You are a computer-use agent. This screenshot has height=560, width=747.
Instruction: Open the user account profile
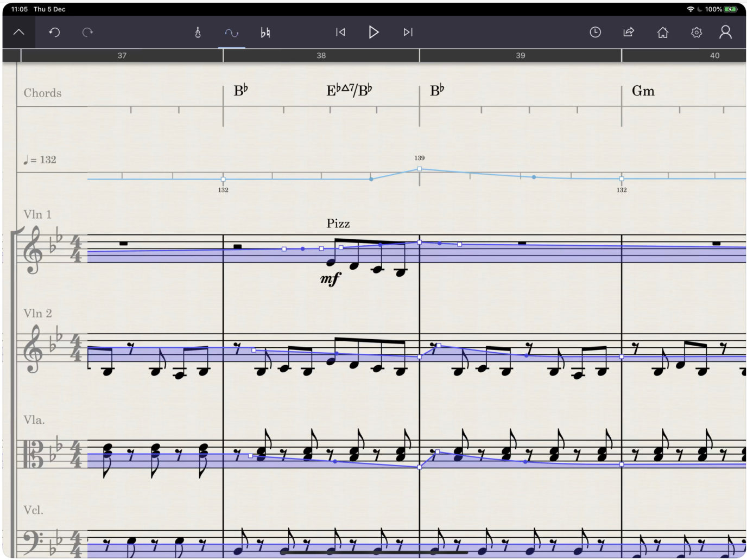point(725,33)
